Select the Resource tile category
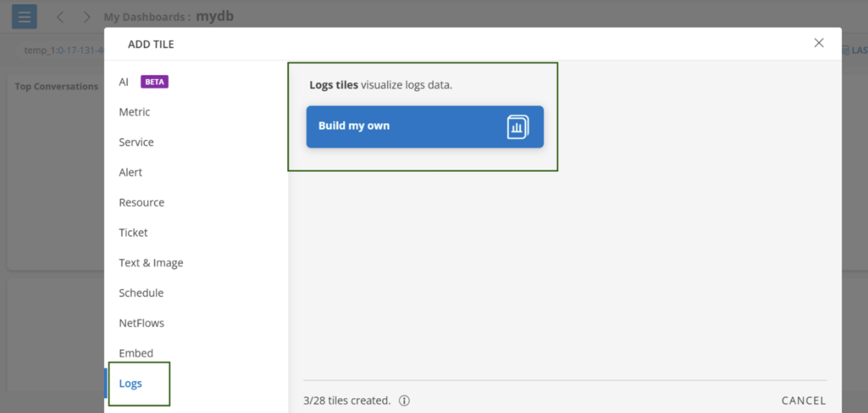 pyautogui.click(x=141, y=203)
